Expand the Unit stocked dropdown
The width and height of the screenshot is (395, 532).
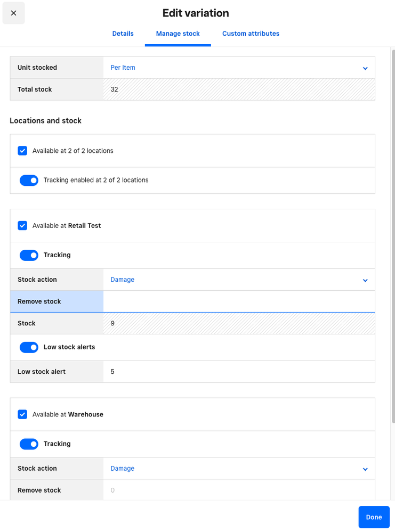click(239, 68)
